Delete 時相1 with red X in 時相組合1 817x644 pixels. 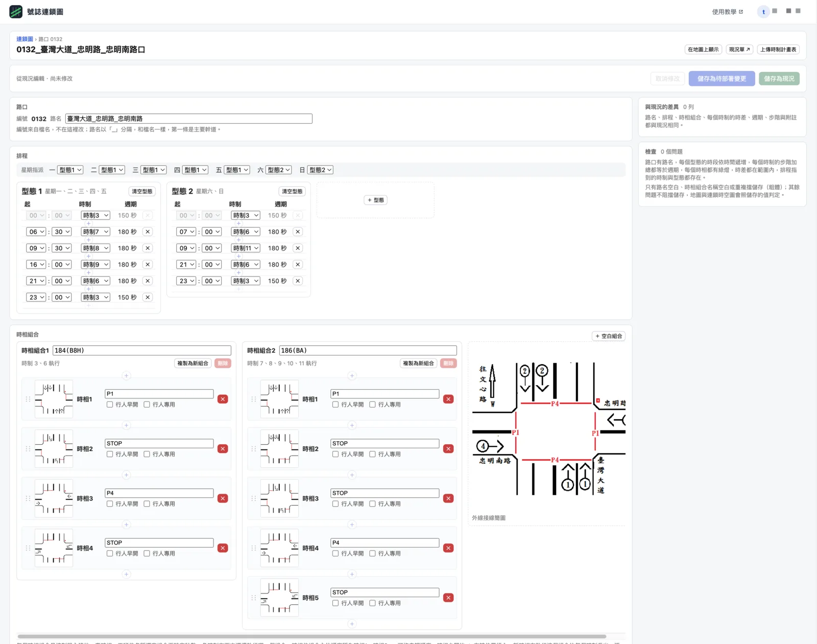point(223,399)
